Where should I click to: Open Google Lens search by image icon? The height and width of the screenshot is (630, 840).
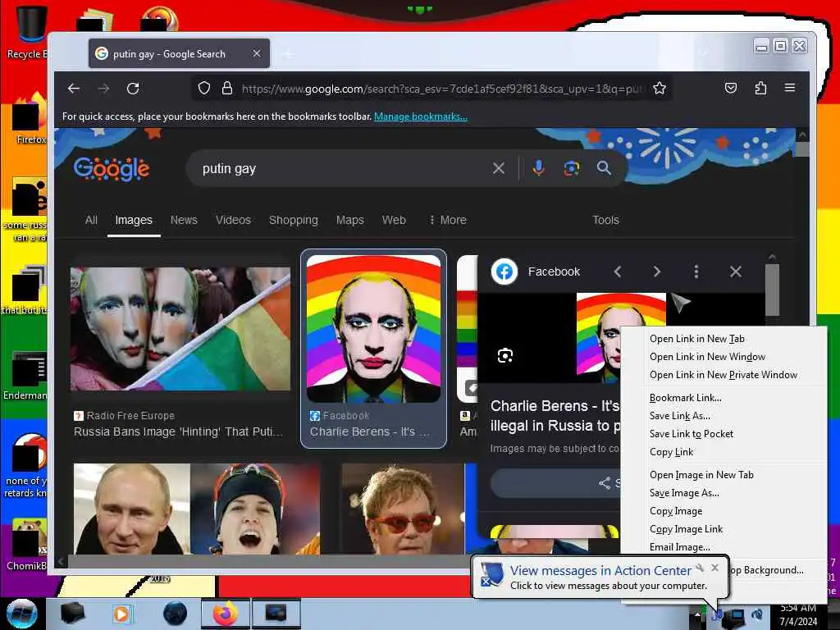[x=572, y=169]
